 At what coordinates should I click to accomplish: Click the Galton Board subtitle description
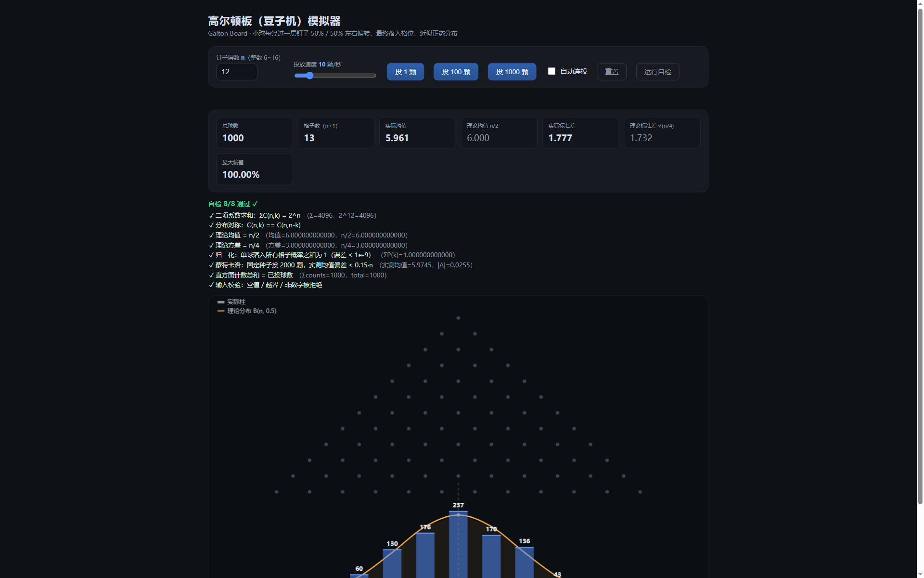(x=333, y=34)
